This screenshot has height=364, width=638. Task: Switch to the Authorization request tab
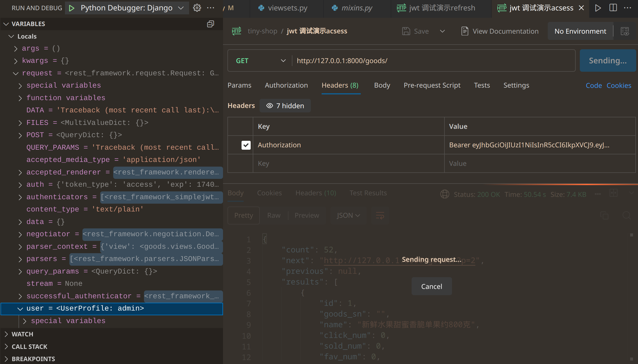(x=286, y=85)
